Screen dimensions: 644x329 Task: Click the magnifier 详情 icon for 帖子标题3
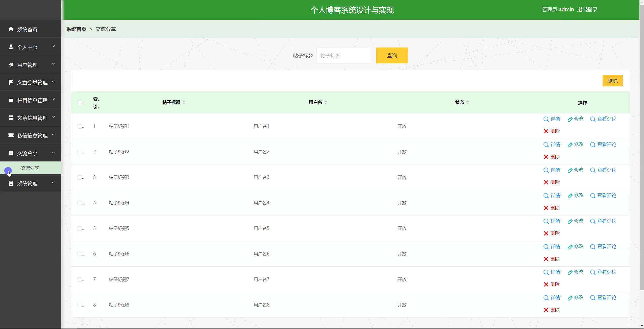click(546, 170)
